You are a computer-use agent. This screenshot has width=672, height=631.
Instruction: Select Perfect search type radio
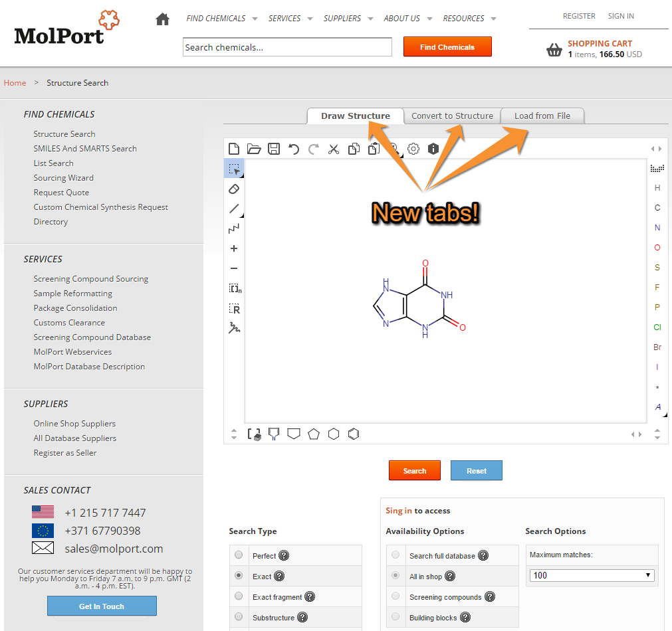coord(239,555)
